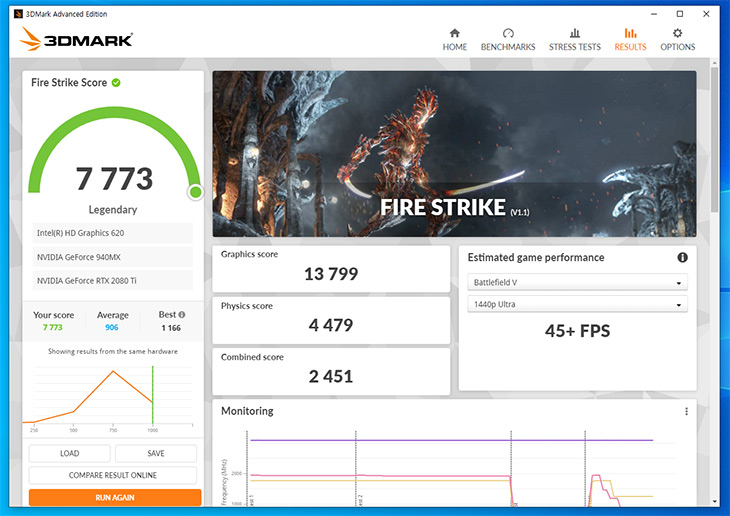Click the Physics score value 4 479
Screen dimensions: 730x516
tap(331, 325)
